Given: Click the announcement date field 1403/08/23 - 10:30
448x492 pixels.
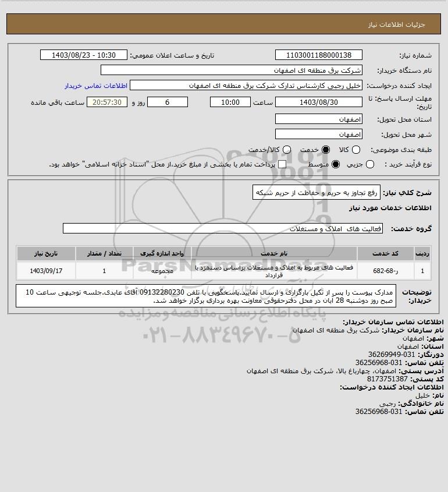Looking at the screenshot, I should tap(84, 55).
